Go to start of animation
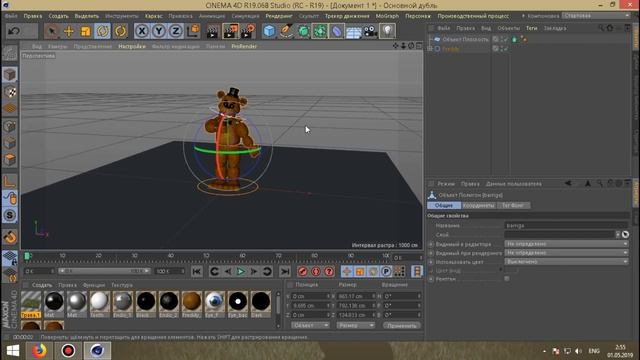 click(197, 271)
